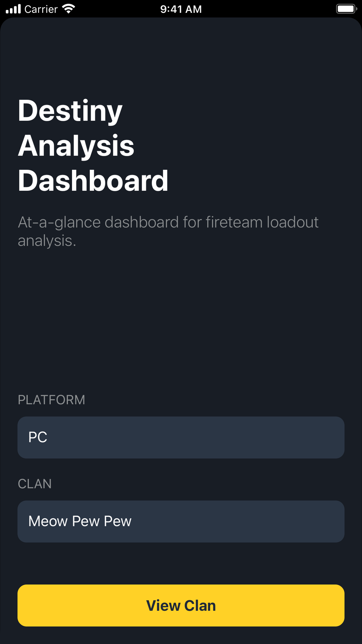
Task: Tap the word Destiny in the title
Action: [x=70, y=111]
